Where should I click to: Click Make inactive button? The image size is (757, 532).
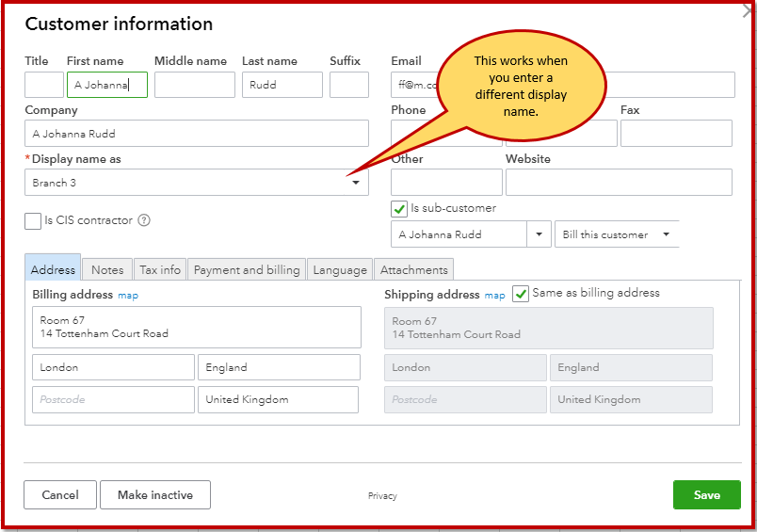(x=155, y=495)
